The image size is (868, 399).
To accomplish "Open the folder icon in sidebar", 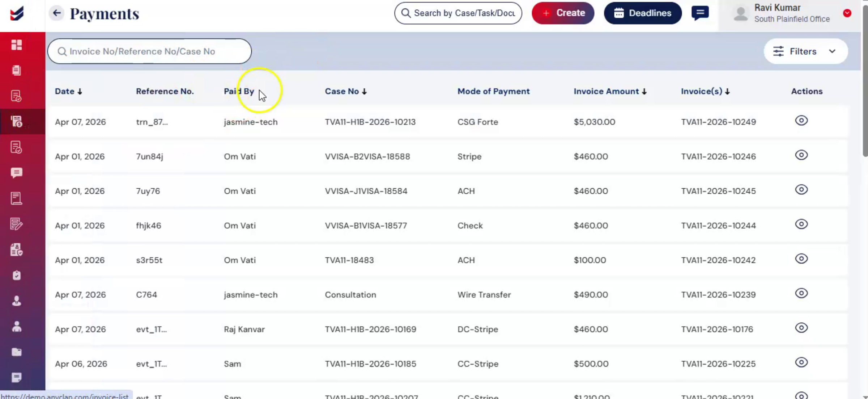I will click(x=17, y=352).
